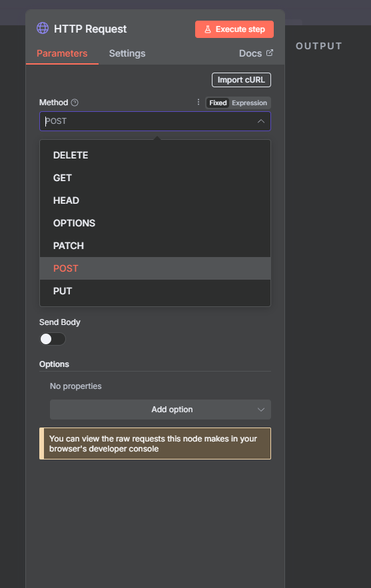Open the Settings tab
This screenshot has height=588, width=371.
point(127,53)
